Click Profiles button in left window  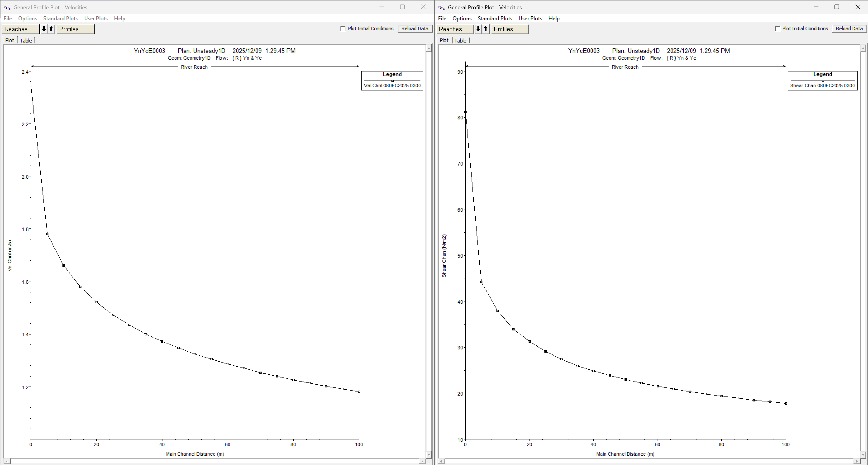76,29
